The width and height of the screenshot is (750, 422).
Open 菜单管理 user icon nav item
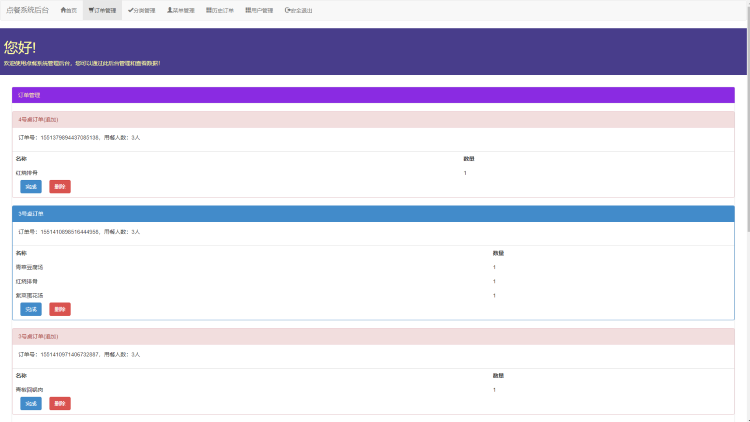(181, 10)
